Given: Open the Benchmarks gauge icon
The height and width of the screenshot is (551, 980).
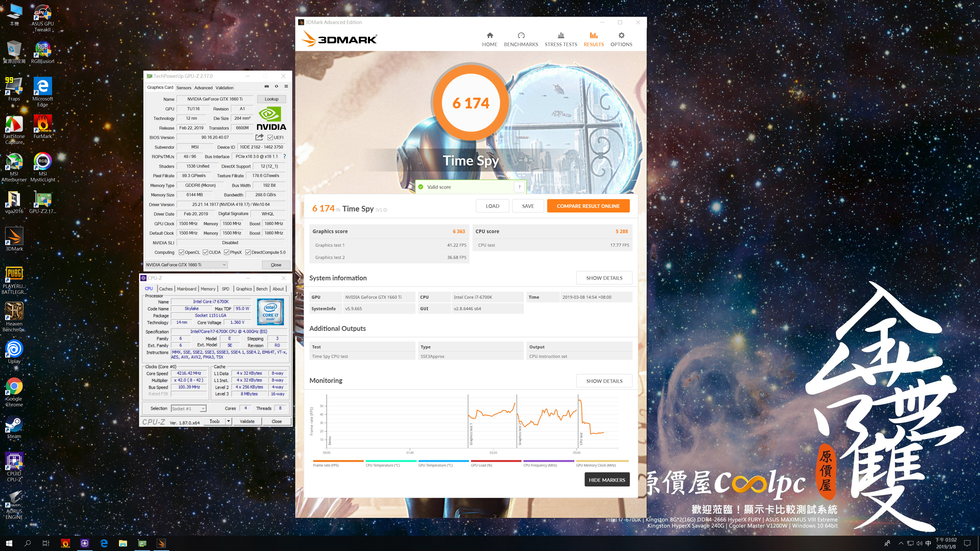Looking at the screenshot, I should (x=521, y=35).
